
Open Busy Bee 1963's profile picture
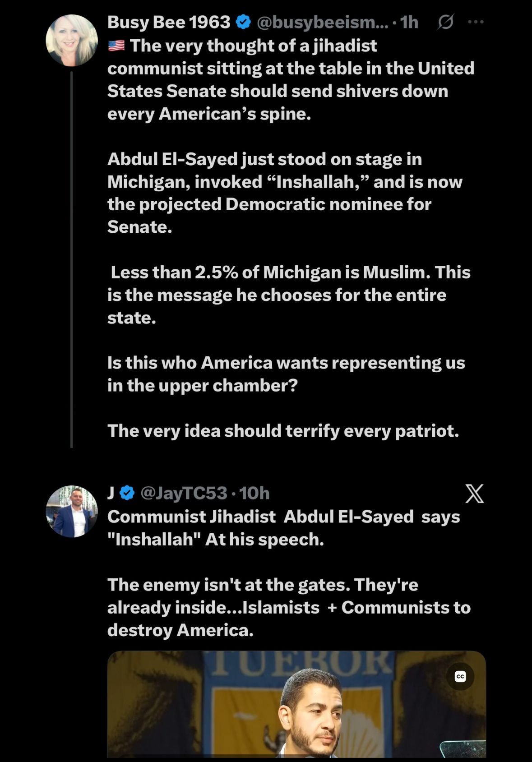(72, 41)
